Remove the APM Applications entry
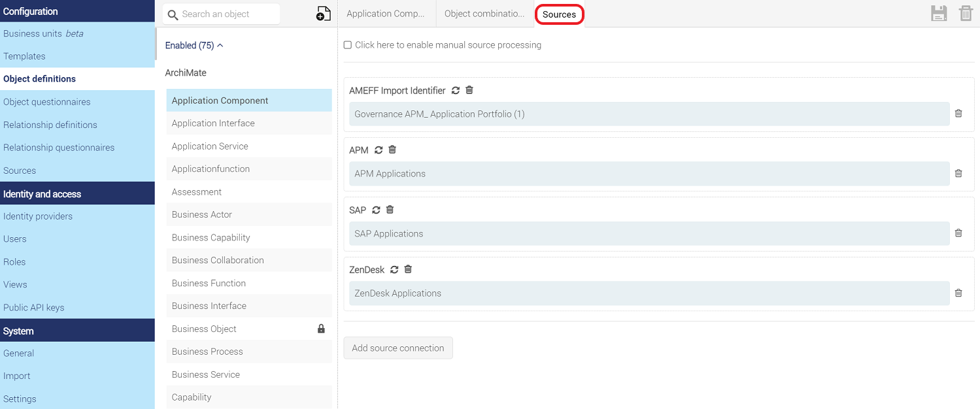The width and height of the screenshot is (980, 409). (x=958, y=173)
